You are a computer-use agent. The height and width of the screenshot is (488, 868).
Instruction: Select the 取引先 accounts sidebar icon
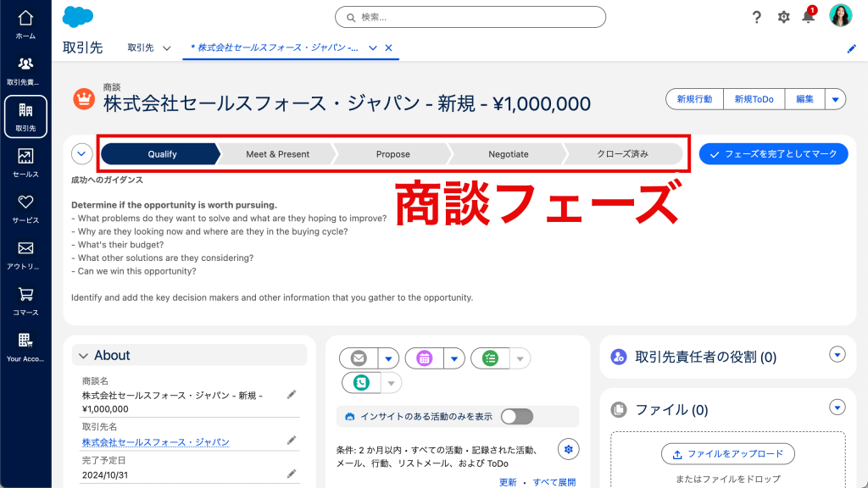pyautogui.click(x=25, y=117)
